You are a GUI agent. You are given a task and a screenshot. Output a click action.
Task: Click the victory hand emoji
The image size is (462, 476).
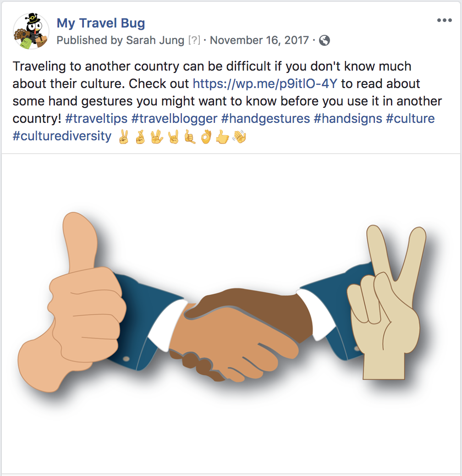[x=124, y=137]
